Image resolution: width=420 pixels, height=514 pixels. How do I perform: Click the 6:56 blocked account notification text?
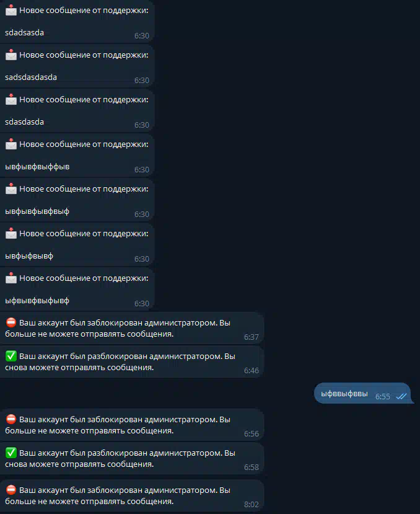point(118,425)
